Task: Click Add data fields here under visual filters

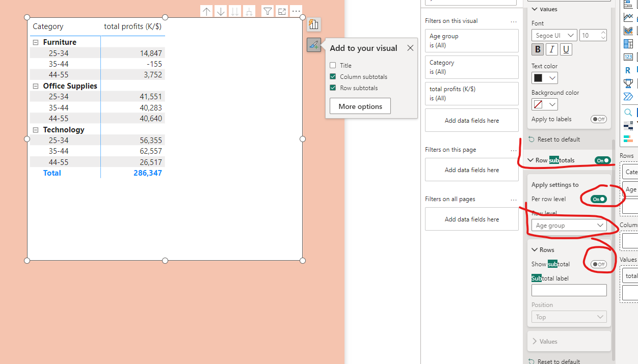Action: 472,121
